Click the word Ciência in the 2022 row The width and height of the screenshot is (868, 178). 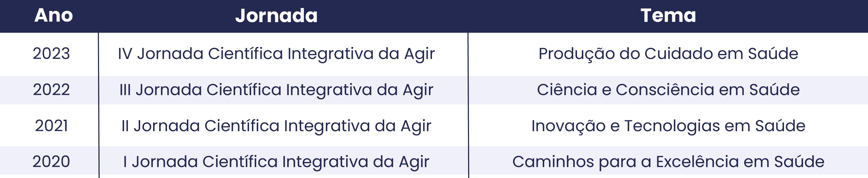(567, 90)
